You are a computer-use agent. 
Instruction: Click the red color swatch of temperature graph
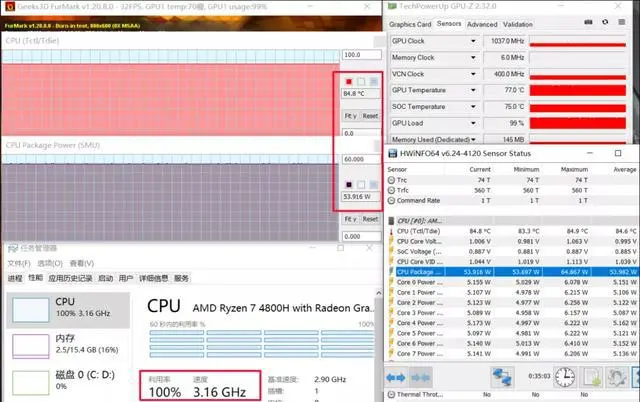pyautogui.click(x=349, y=82)
